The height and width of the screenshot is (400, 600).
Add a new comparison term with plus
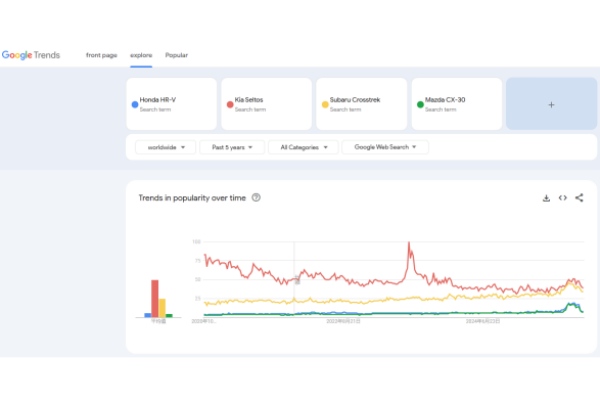point(551,104)
